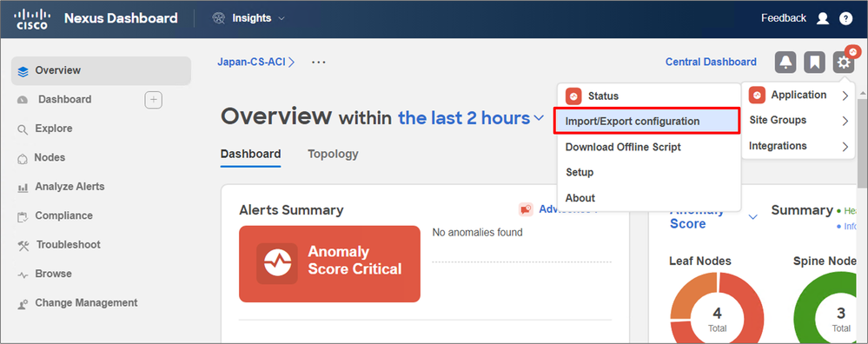Click the Nodes icon
This screenshot has height=344, width=868.
coord(23,159)
